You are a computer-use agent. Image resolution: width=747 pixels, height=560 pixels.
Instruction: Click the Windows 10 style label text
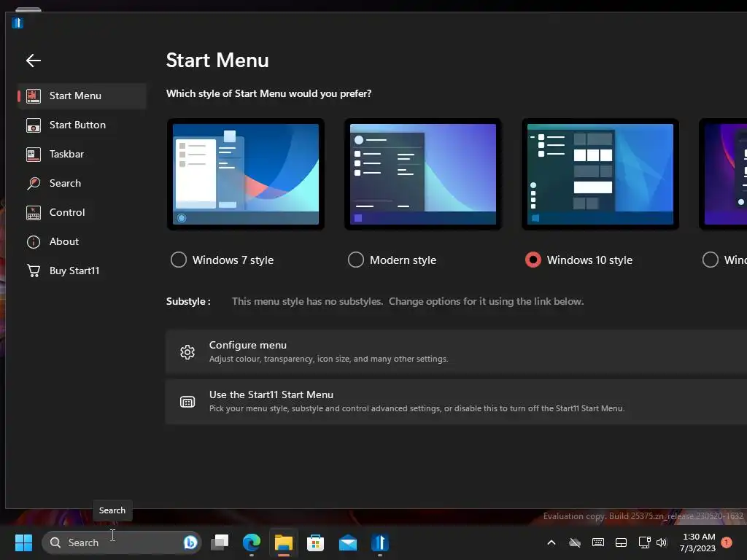click(x=589, y=260)
